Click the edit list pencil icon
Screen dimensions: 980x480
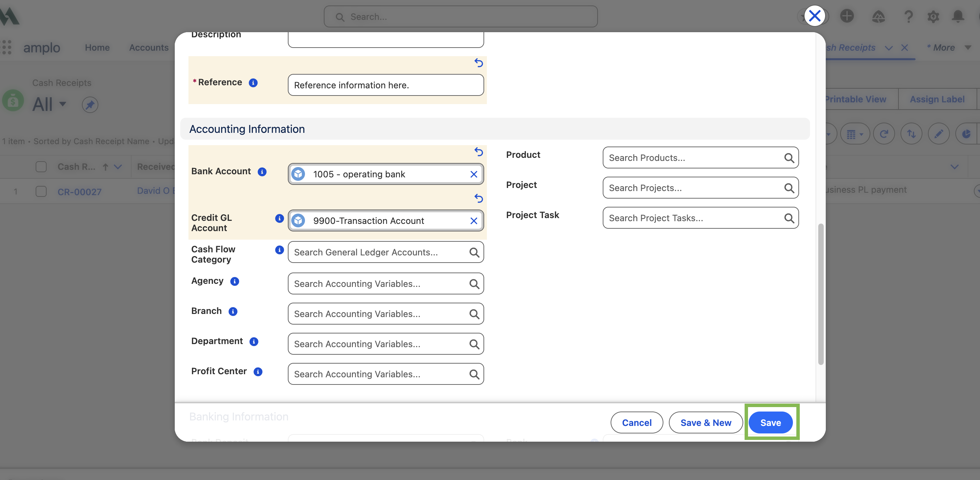pyautogui.click(x=939, y=134)
